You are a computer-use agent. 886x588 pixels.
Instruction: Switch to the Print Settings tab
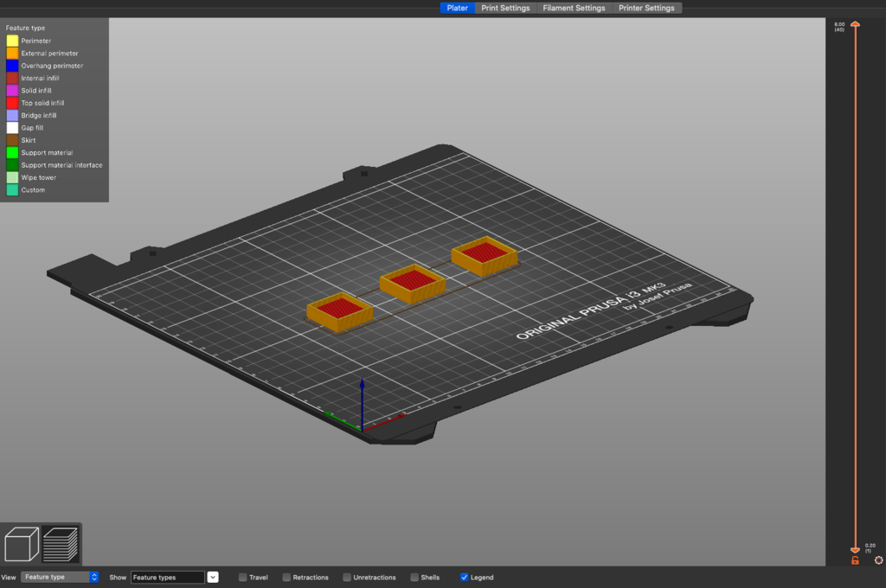coord(505,8)
